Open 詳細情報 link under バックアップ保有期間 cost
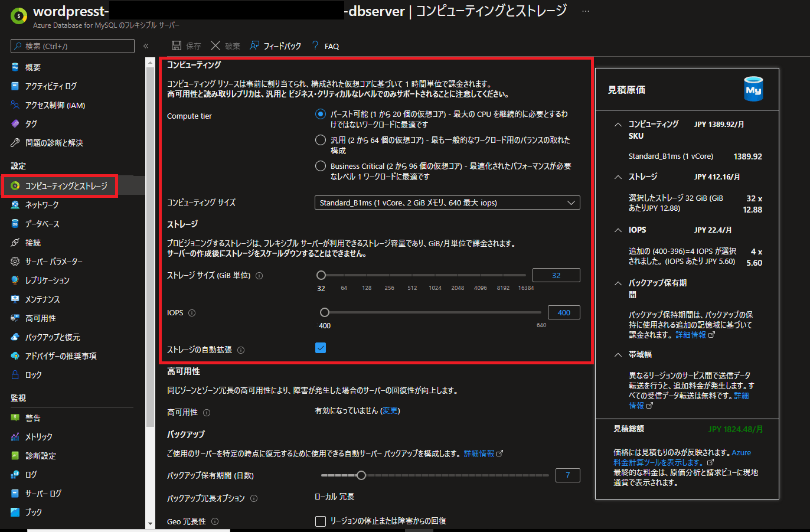 point(691,335)
